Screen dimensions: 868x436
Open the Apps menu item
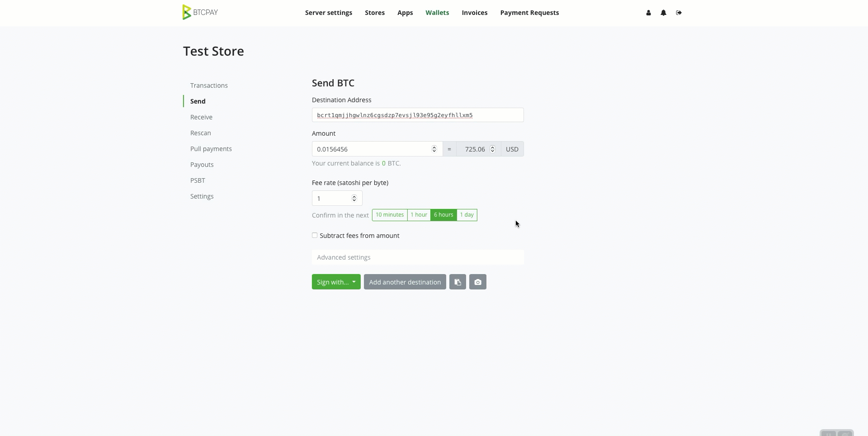(x=405, y=13)
